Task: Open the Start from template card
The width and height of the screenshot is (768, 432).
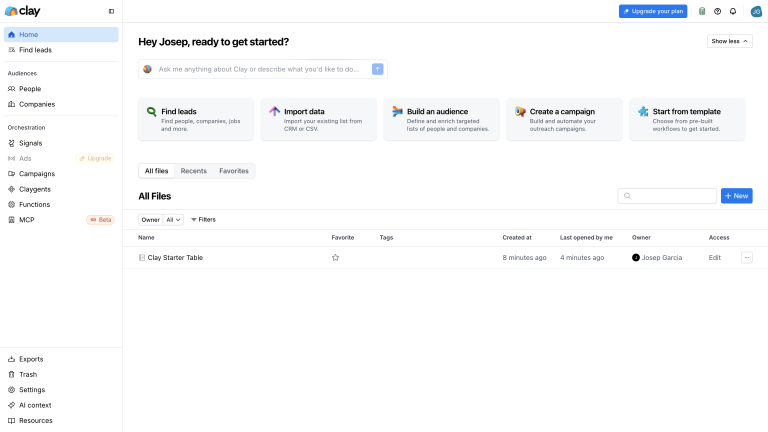Action: (x=687, y=120)
